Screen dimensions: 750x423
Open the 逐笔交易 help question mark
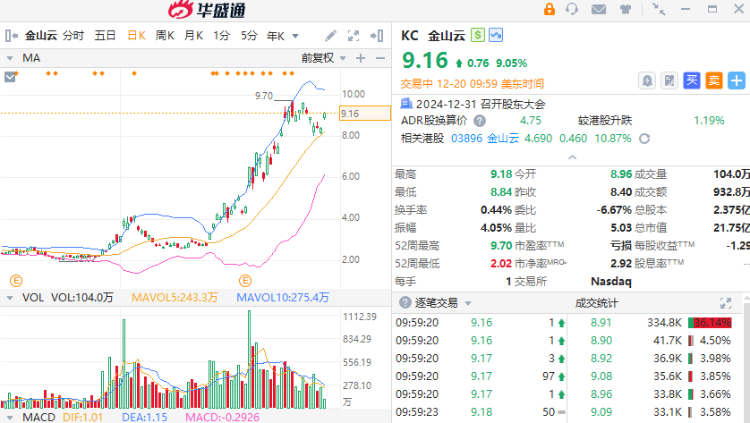click(x=405, y=302)
